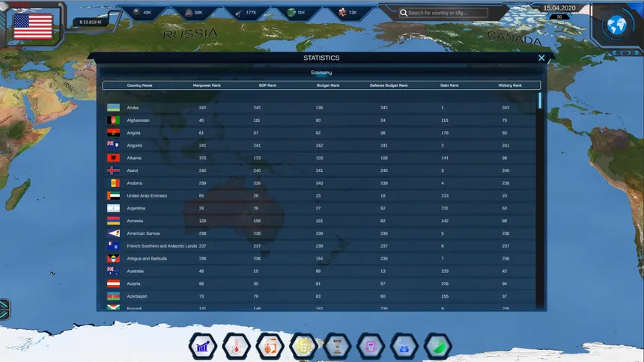Sort by Country Name column header
The width and height of the screenshot is (644, 362).
pyautogui.click(x=139, y=85)
